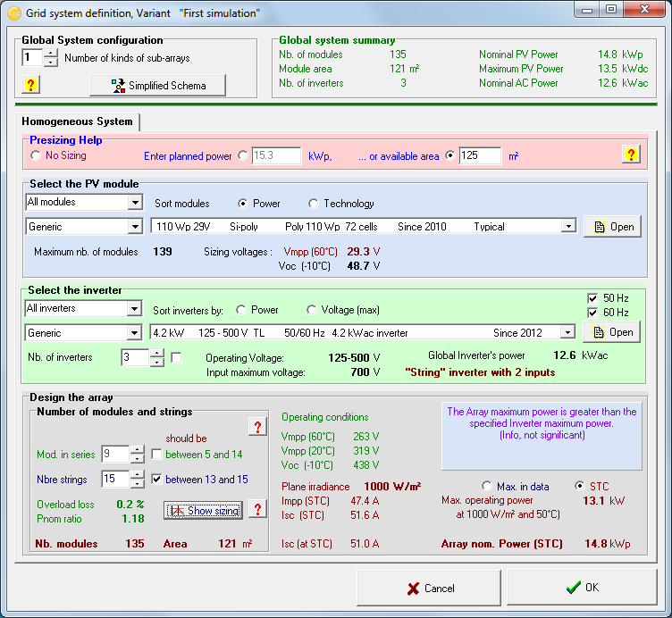672x618 pixels.
Task: Open the selected PV module file
Action: coord(612,226)
